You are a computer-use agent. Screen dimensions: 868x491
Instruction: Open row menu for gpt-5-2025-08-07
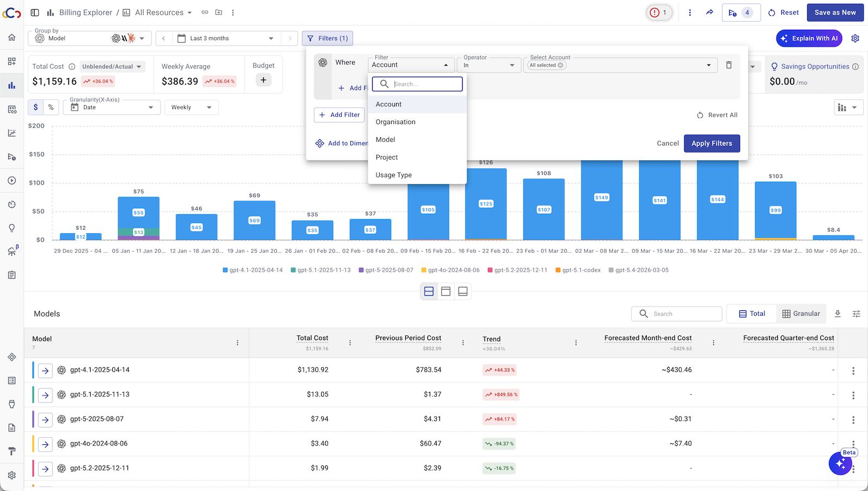(853, 420)
